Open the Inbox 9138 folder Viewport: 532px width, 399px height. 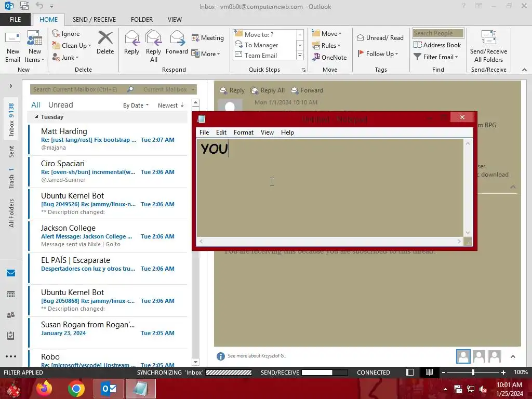tap(11, 119)
